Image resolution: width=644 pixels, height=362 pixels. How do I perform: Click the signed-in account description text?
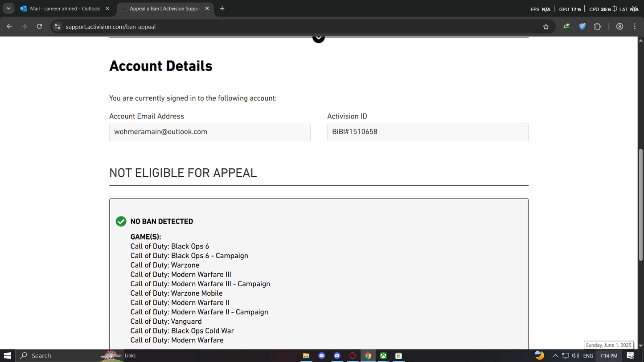tap(193, 98)
